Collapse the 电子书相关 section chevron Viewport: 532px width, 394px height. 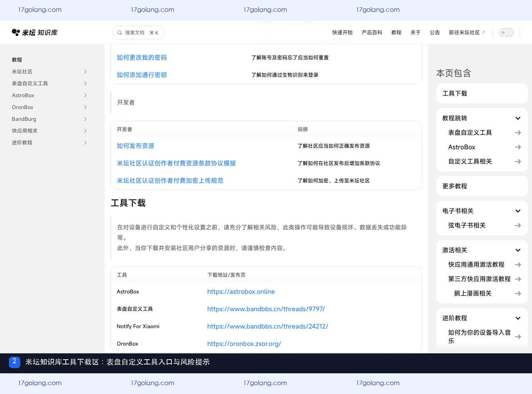[x=518, y=211]
